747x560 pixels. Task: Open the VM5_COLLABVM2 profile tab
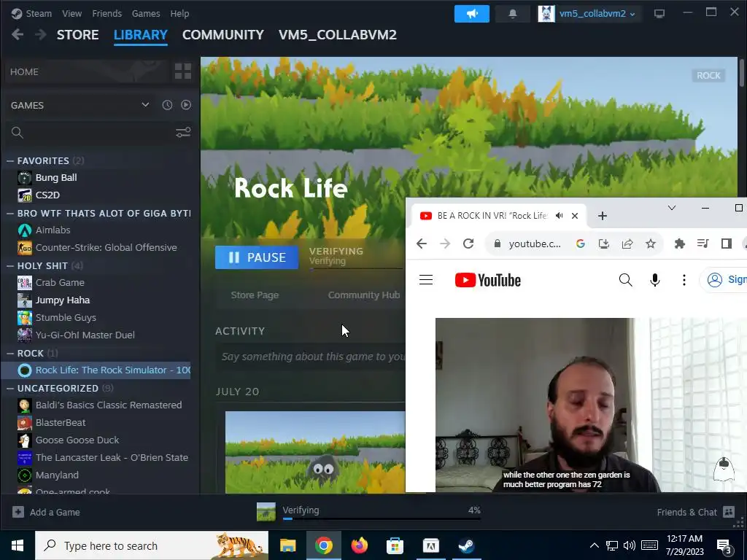(x=337, y=35)
